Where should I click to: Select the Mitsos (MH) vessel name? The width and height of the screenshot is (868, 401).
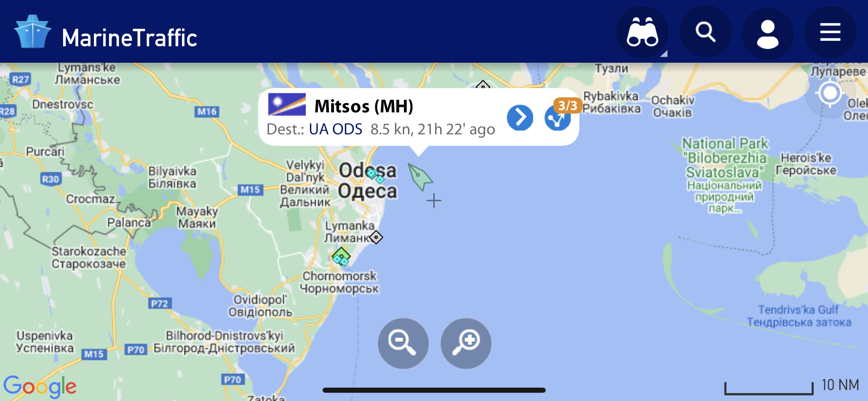[364, 106]
